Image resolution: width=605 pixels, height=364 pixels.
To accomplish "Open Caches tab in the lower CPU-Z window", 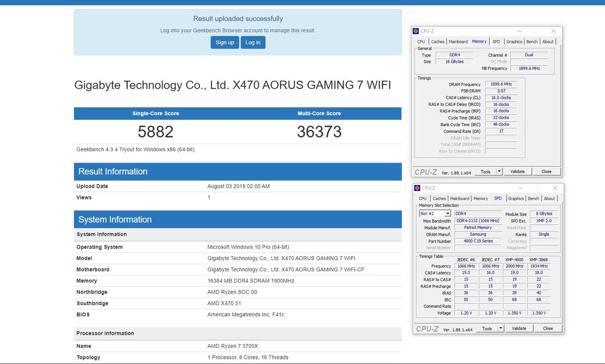I will (x=439, y=199).
